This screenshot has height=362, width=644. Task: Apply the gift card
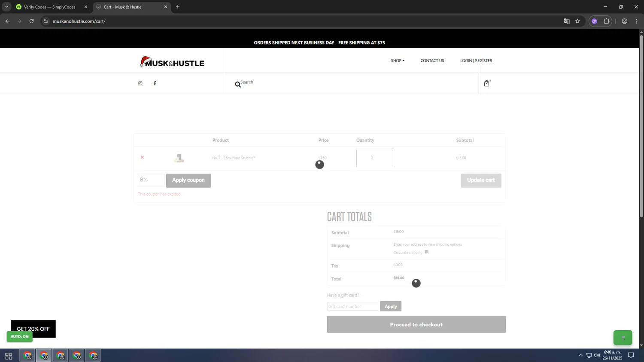click(390, 306)
